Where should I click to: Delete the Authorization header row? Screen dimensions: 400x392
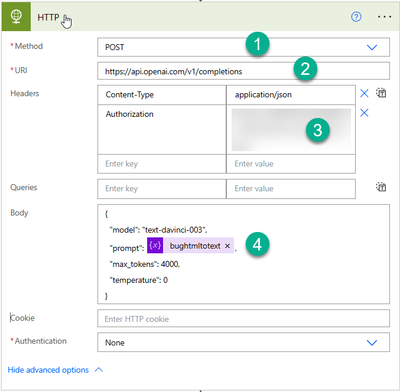pyautogui.click(x=364, y=113)
